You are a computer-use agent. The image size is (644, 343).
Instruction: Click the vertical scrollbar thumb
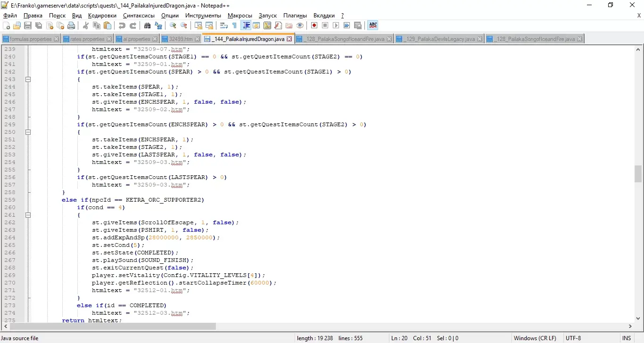tap(638, 174)
